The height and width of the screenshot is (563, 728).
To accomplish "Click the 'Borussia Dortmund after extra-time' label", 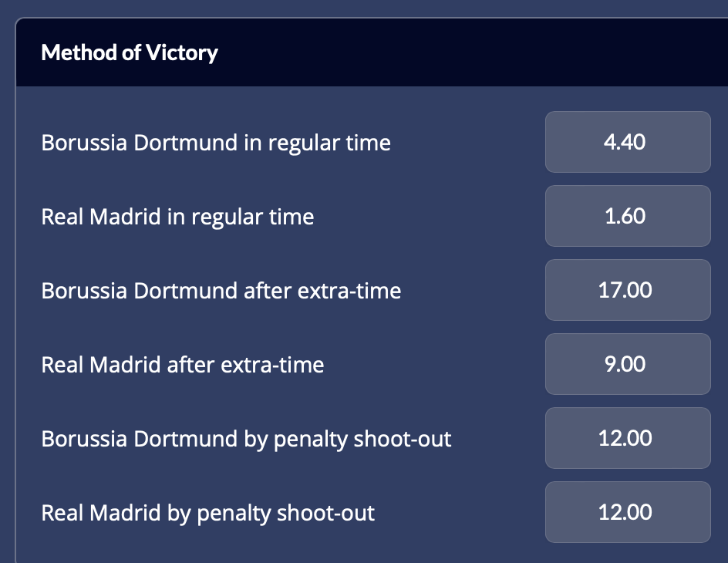I will click(221, 291).
